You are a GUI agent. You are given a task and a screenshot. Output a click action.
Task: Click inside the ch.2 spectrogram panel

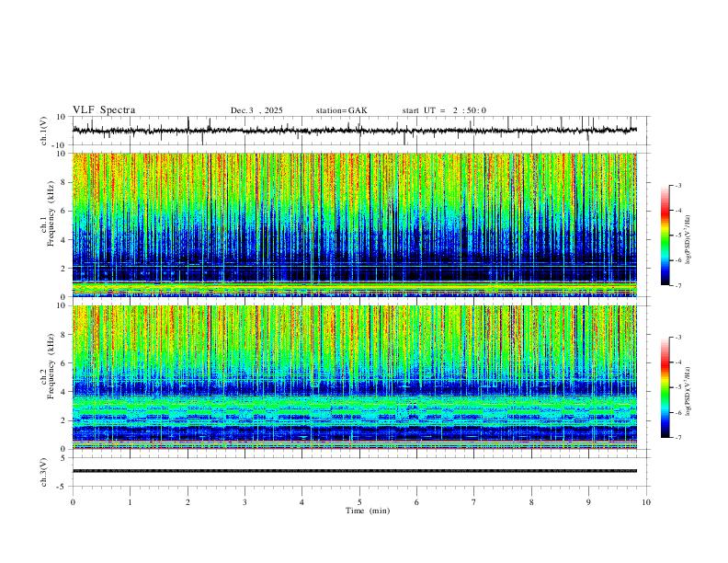click(x=355, y=377)
